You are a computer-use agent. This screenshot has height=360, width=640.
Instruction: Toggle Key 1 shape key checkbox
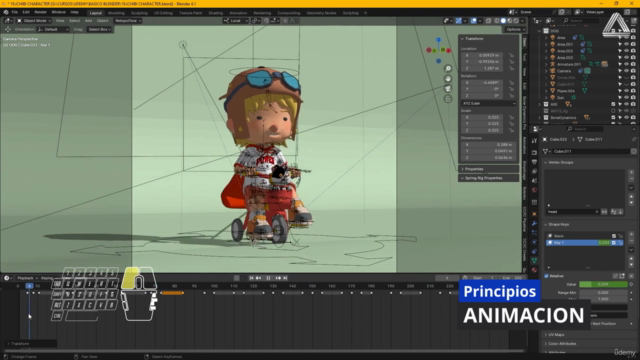coord(614,243)
